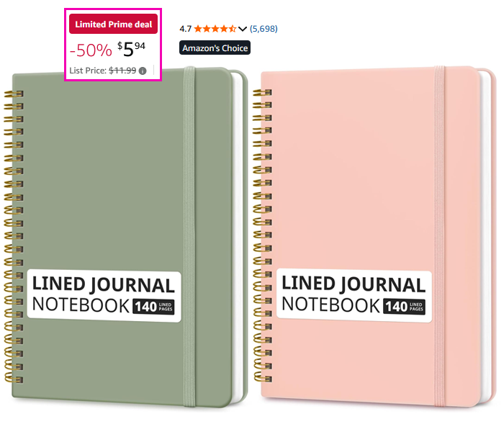Image resolution: width=504 pixels, height=424 pixels.
Task: Click the Limited Prime deal badge
Action: click(x=113, y=24)
